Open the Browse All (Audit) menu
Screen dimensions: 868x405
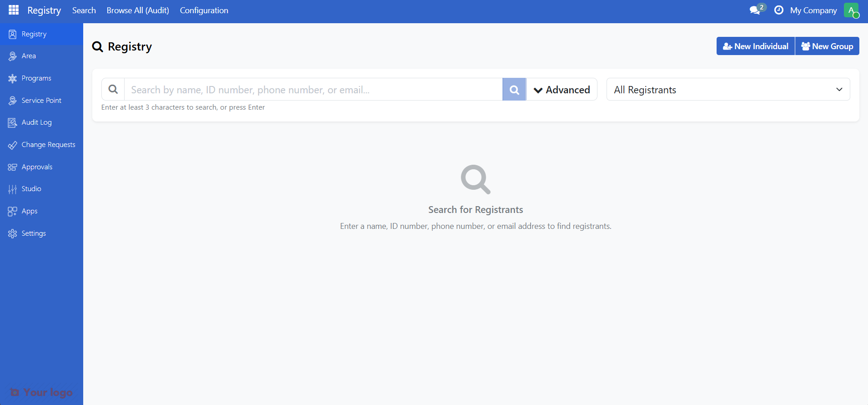coord(138,10)
